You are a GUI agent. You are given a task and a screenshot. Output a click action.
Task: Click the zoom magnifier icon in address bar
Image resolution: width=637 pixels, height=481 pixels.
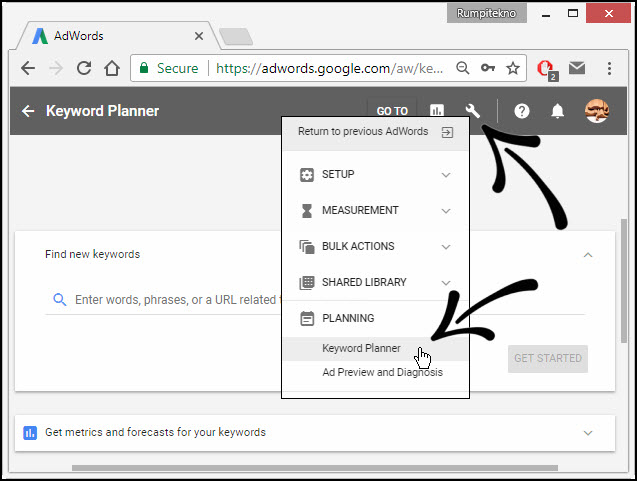click(463, 68)
